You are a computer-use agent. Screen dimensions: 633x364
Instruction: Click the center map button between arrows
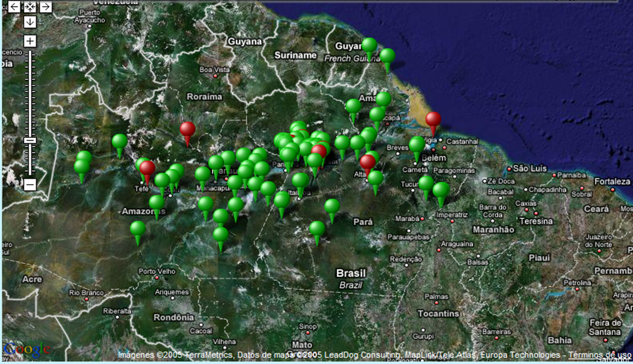click(x=30, y=7)
